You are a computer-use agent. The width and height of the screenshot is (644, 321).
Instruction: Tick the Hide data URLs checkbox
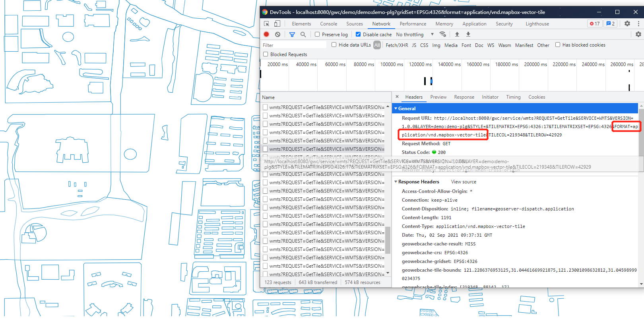pyautogui.click(x=334, y=45)
